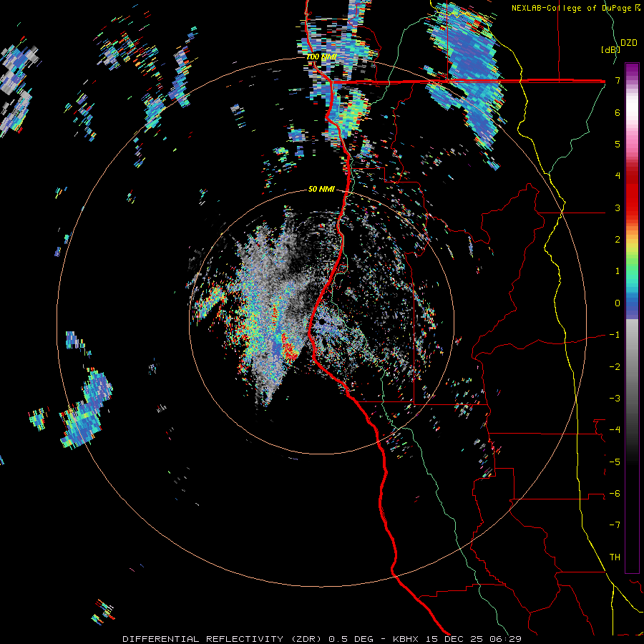Click the 100 NMI range ring label

(x=321, y=57)
